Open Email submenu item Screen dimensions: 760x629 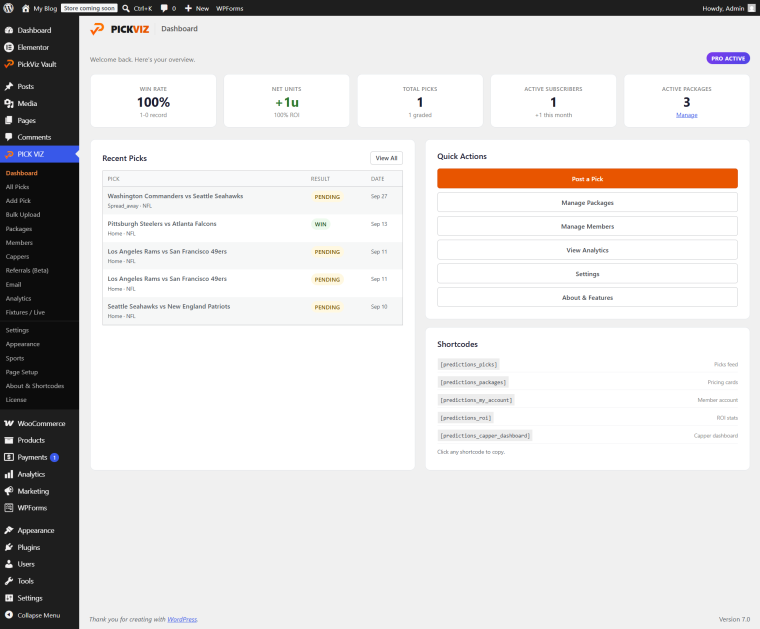[x=13, y=284]
